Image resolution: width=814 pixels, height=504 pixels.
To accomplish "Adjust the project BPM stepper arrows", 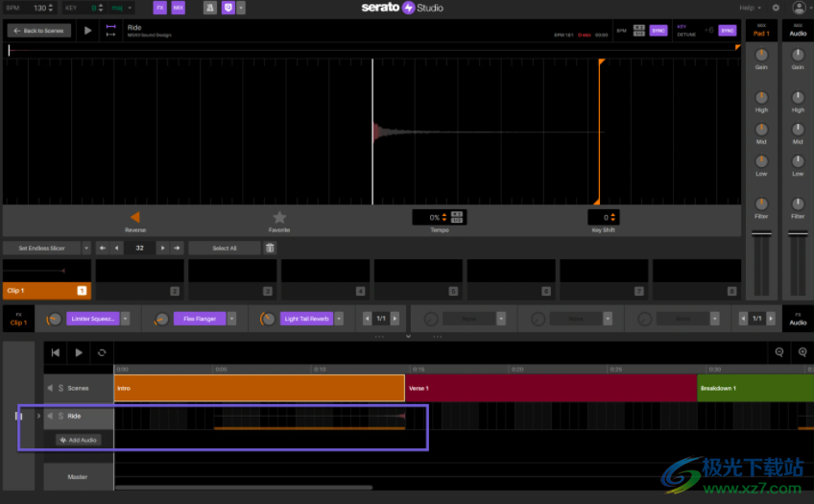I will pos(50,8).
